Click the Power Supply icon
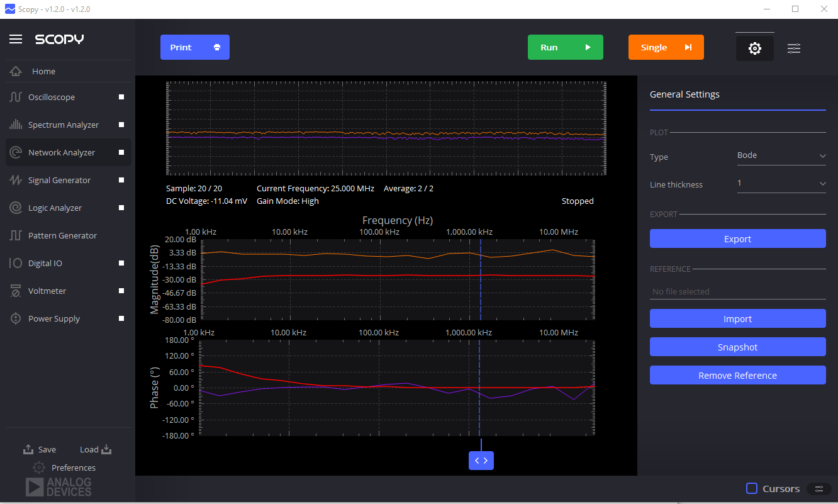 [16, 318]
